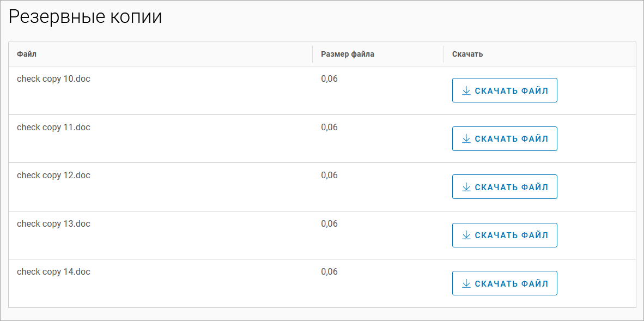Select file name check copy 11.doc
The image size is (644, 321).
pyautogui.click(x=53, y=128)
